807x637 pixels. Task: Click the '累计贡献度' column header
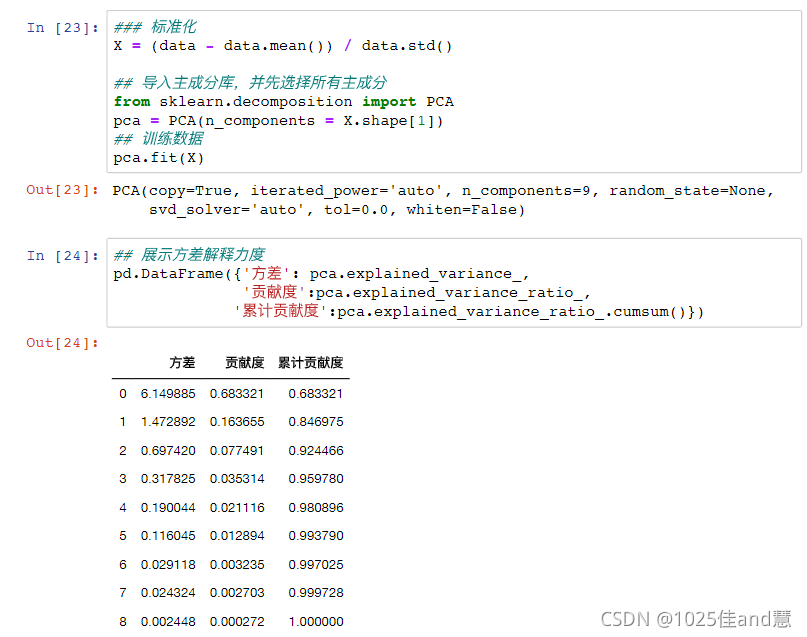click(310, 363)
